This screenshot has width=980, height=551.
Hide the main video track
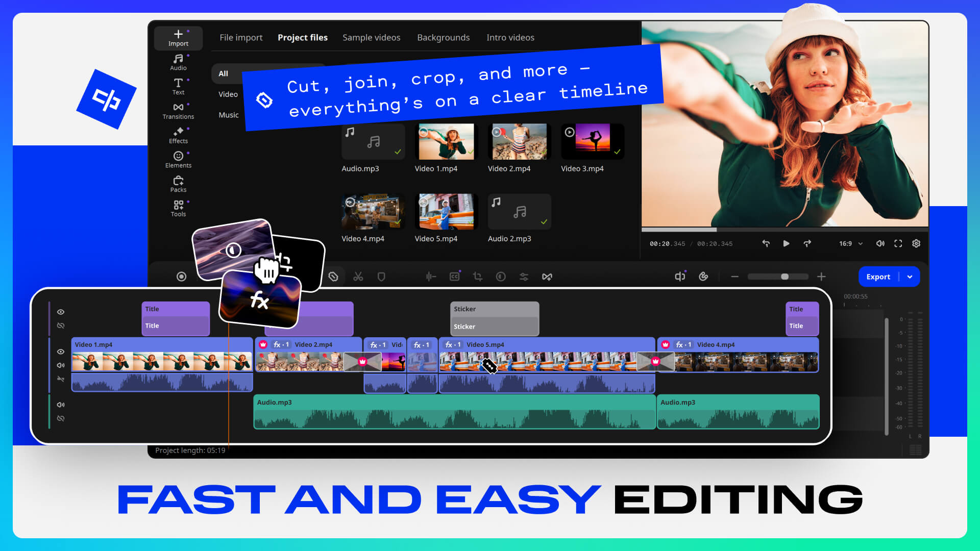click(61, 352)
